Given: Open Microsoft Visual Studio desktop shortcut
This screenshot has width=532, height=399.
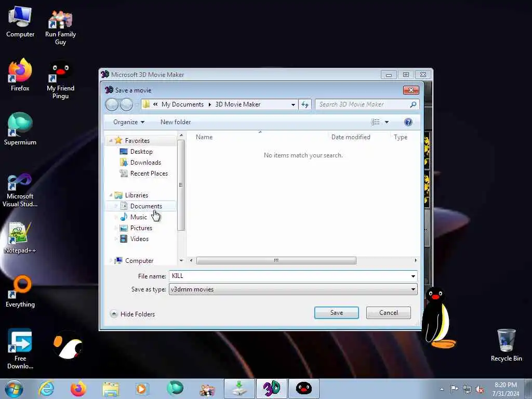Looking at the screenshot, I should pyautogui.click(x=20, y=190).
